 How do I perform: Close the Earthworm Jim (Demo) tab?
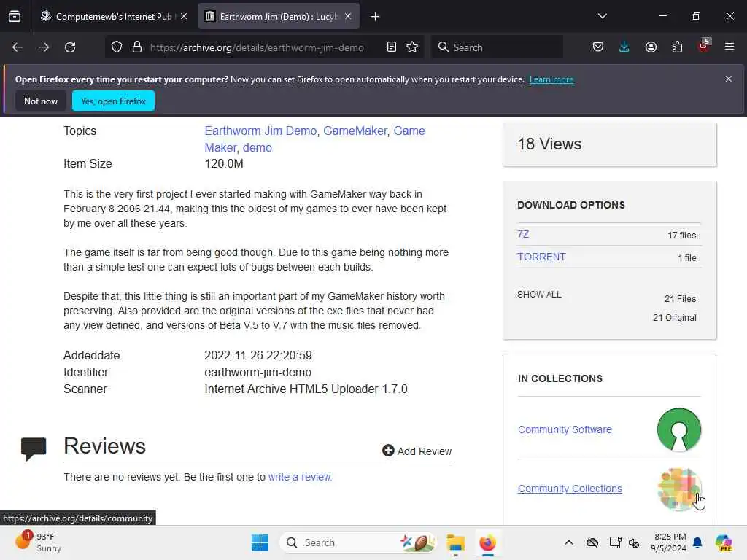point(348,16)
